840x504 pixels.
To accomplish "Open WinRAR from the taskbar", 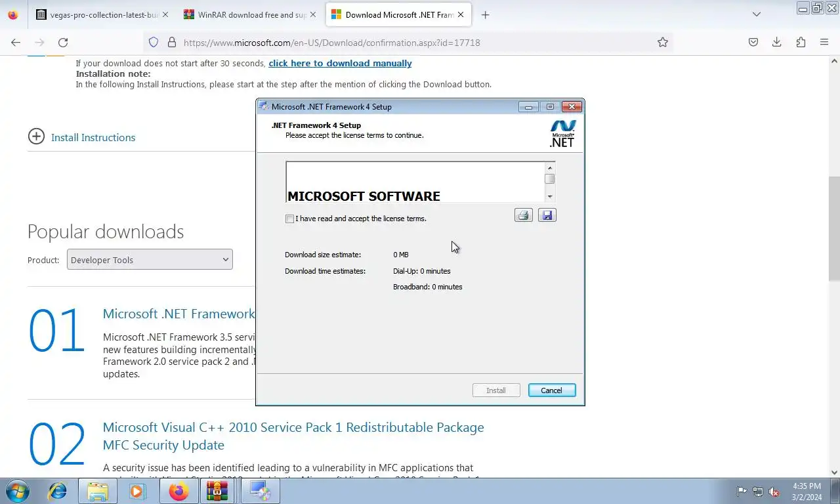I will [217, 491].
